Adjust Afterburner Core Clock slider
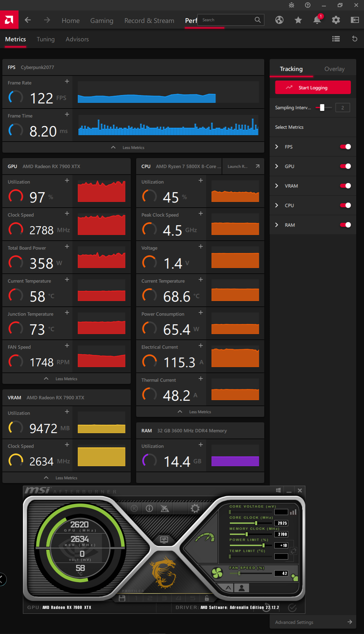The image size is (364, 634). pyautogui.click(x=256, y=523)
